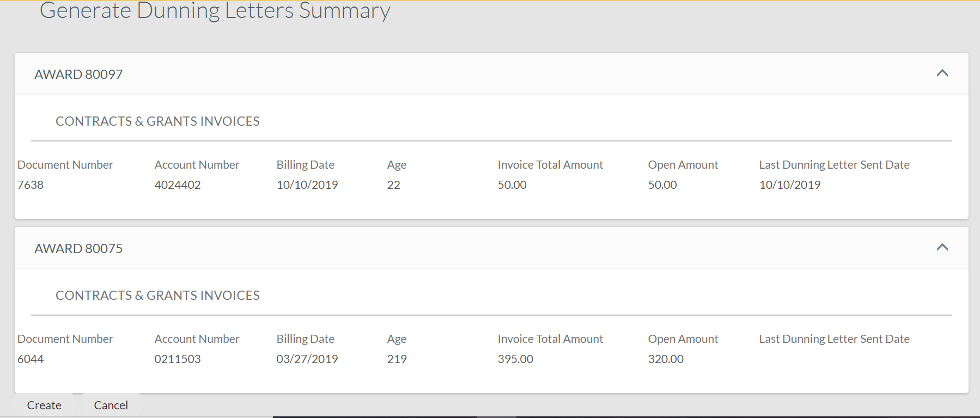
Task: Click billing date 03/27/2019
Action: tap(307, 359)
